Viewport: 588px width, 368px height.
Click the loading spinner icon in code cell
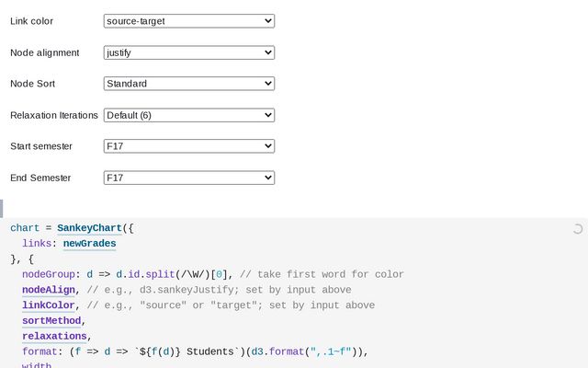pos(577,229)
